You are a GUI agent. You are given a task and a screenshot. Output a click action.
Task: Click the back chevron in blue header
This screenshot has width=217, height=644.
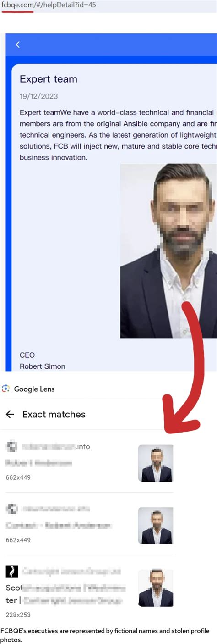(17, 44)
